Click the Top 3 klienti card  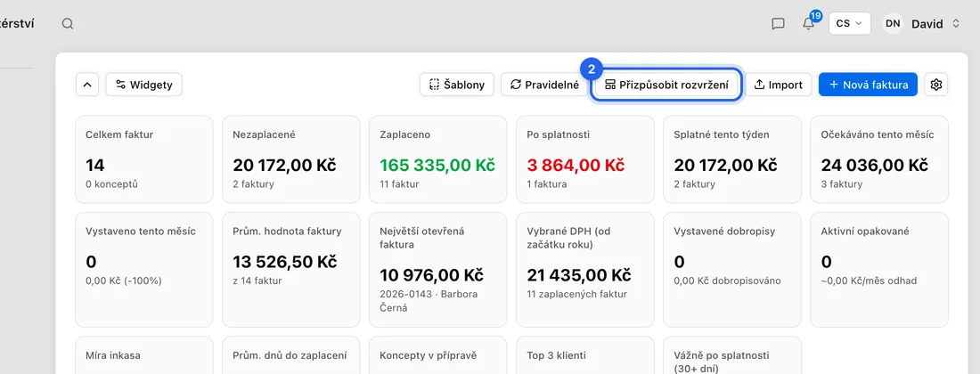click(585, 355)
